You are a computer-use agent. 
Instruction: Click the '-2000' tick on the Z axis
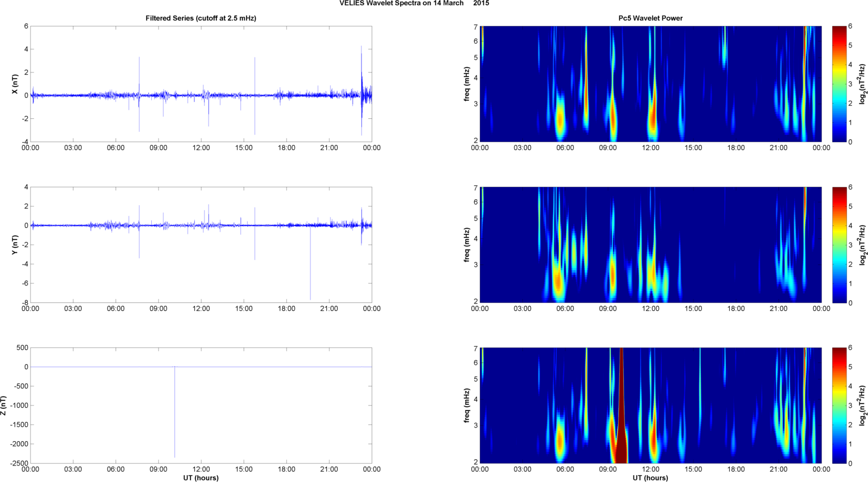pos(19,444)
